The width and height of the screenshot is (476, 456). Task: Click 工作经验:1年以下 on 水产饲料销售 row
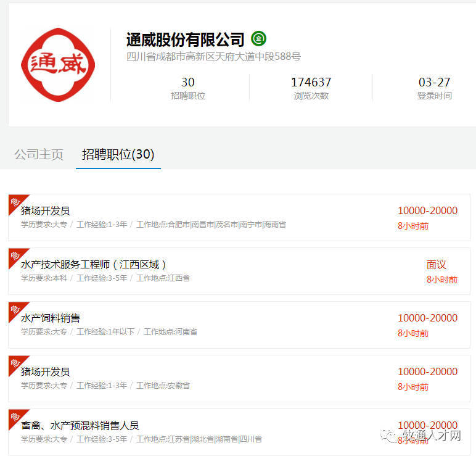coord(105,332)
